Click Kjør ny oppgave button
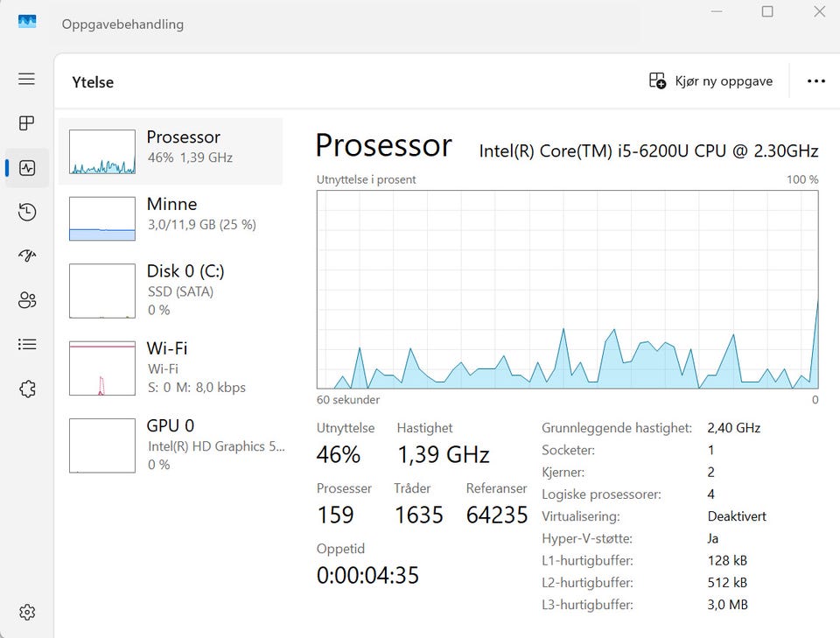The image size is (840, 638). point(710,81)
